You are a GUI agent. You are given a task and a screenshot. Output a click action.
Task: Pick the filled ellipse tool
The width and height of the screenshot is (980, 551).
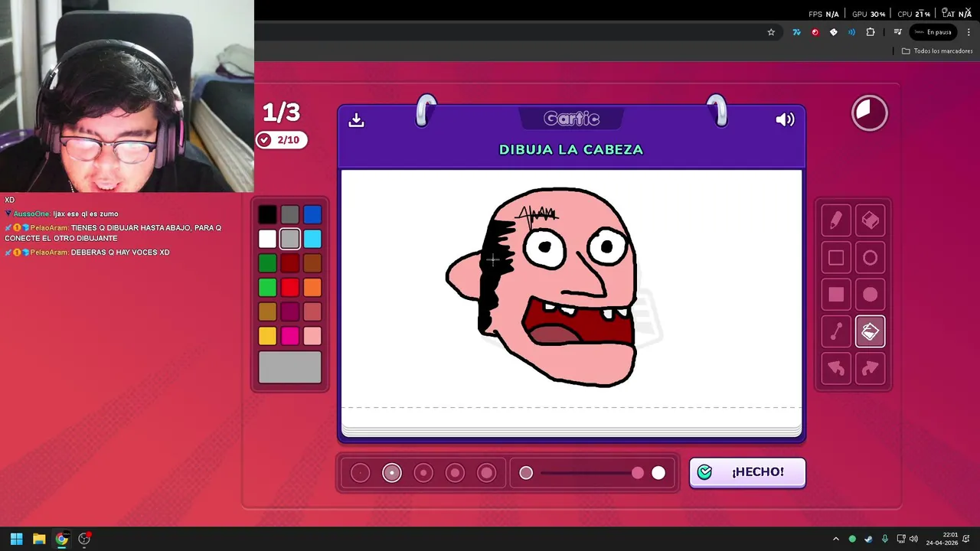tap(871, 295)
